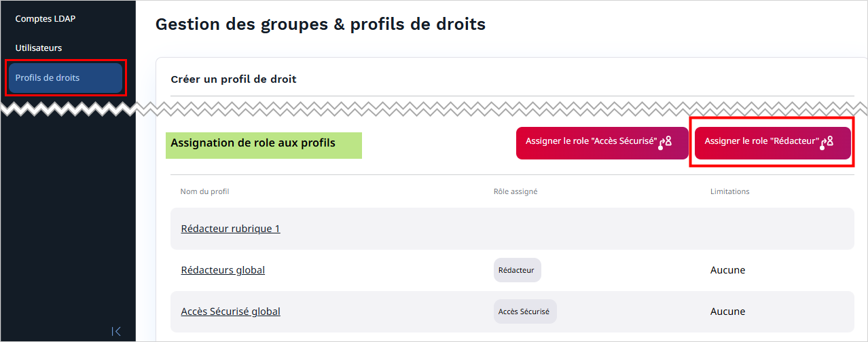Screen dimensions: 868x342
Task: Click the Assignation de role aux profils heading
Action: click(253, 143)
